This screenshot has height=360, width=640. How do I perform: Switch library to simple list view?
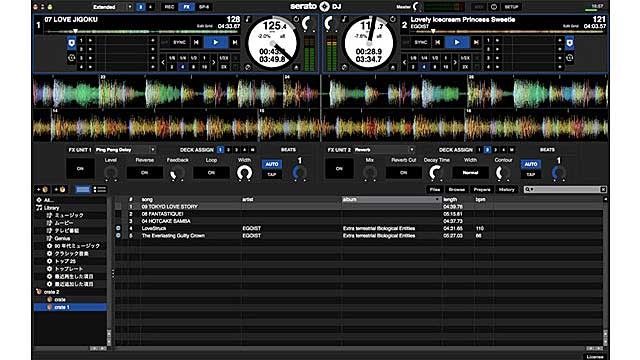coord(82,189)
